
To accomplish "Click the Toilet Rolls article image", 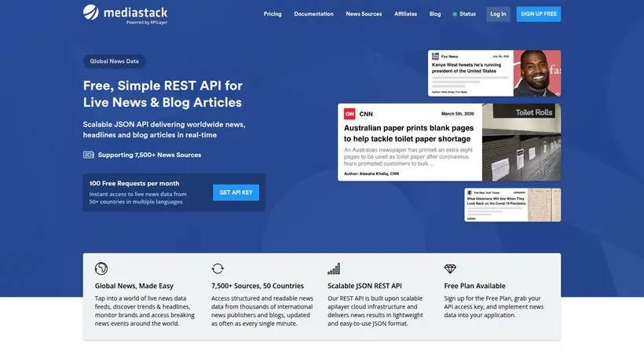I will pyautogui.click(x=521, y=142).
